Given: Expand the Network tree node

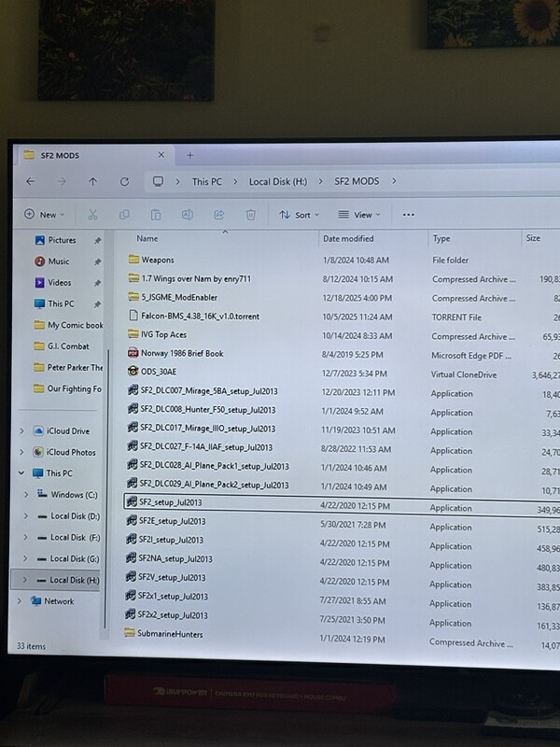Looking at the screenshot, I should (x=19, y=601).
